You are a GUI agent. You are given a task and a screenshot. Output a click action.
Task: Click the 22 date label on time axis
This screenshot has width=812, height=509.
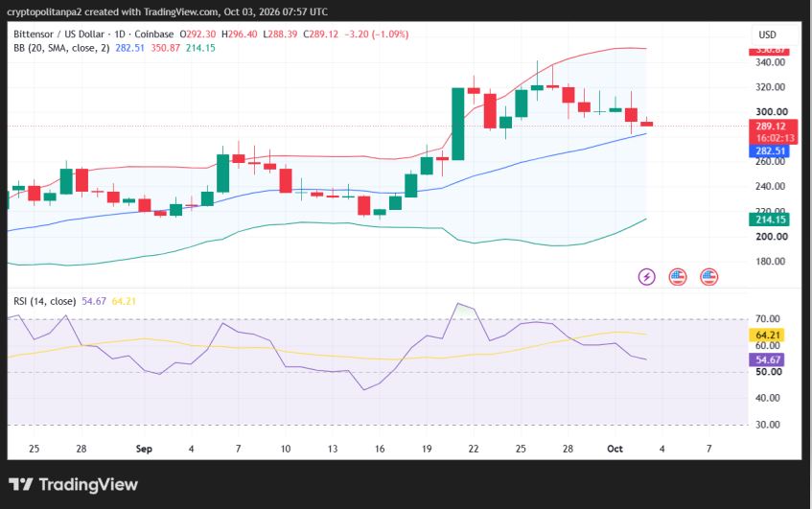click(474, 449)
